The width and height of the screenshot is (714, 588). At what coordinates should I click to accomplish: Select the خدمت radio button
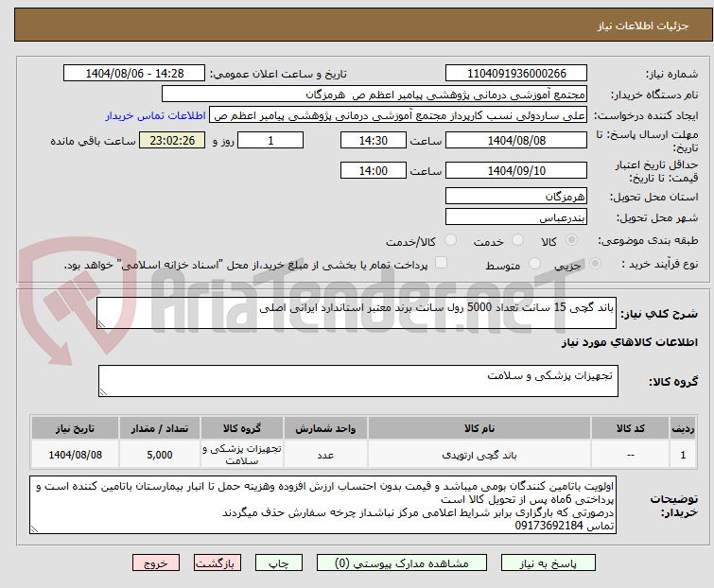click(517, 240)
